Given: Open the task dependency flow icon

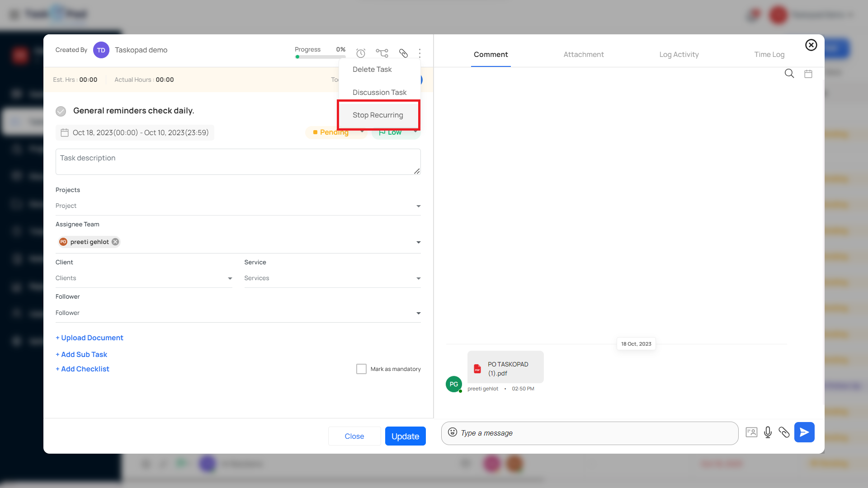Looking at the screenshot, I should click(x=382, y=53).
